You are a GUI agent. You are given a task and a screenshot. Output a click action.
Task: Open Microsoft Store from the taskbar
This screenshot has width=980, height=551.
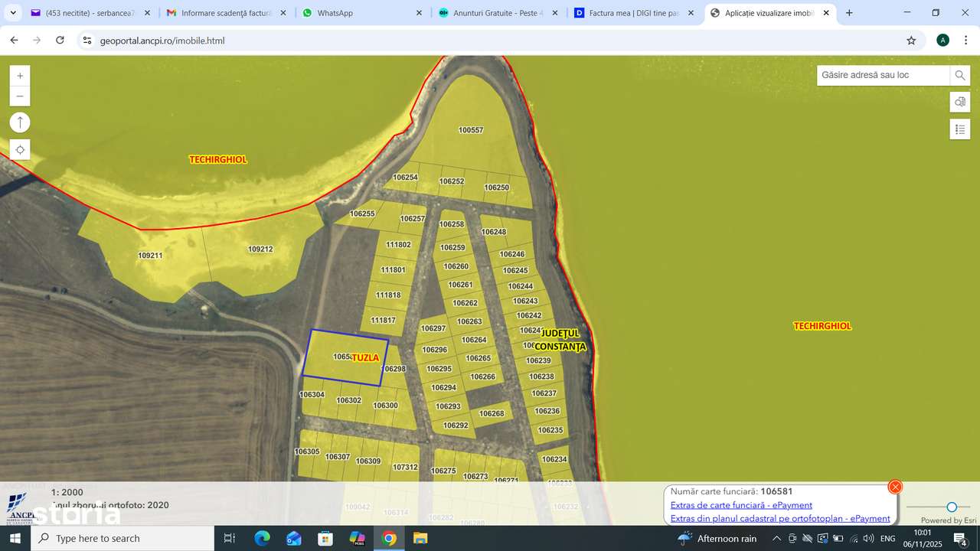(325, 538)
